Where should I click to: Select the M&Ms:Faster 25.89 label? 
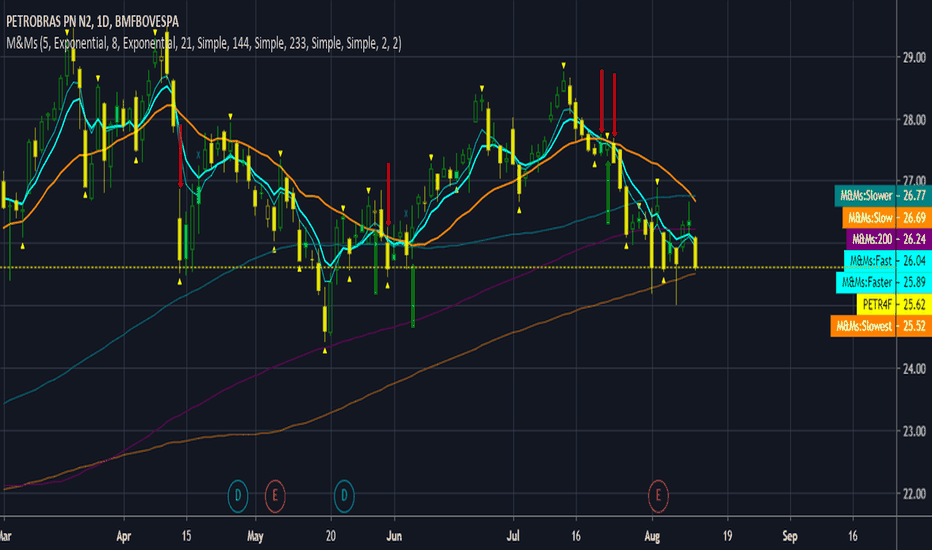click(884, 282)
